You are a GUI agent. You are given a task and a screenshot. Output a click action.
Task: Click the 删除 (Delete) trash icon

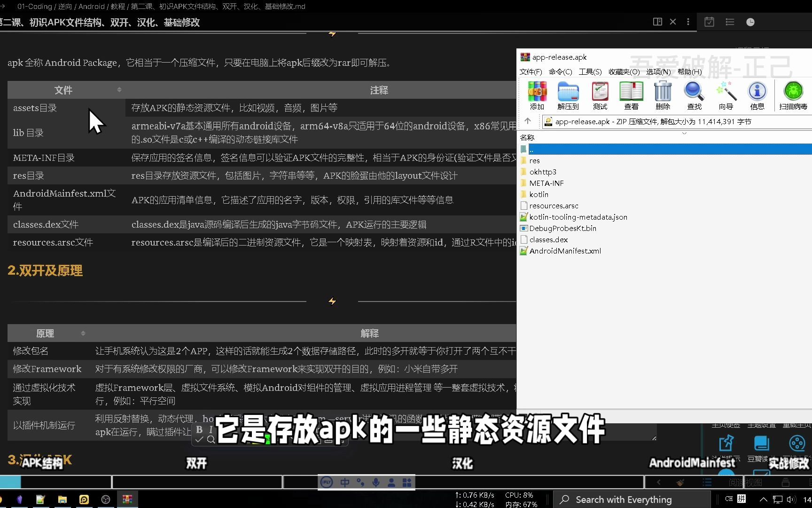click(x=663, y=95)
